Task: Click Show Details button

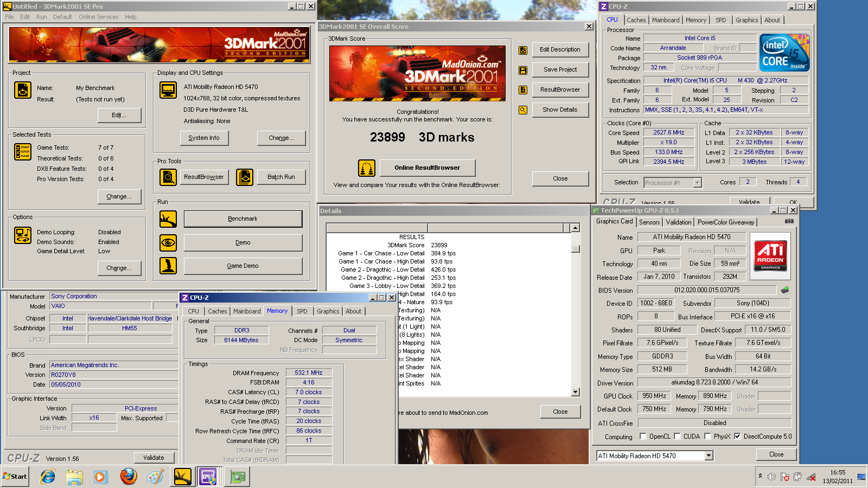Action: (560, 110)
